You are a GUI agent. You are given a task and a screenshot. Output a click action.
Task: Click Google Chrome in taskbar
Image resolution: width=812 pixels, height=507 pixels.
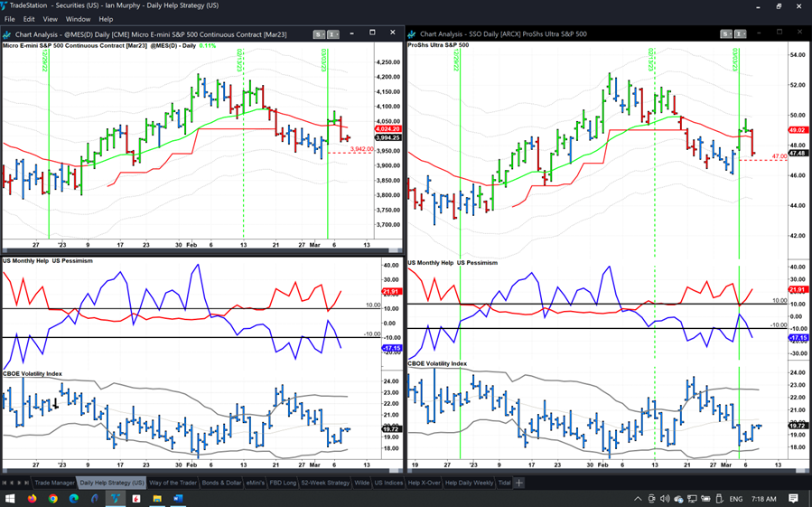(x=52, y=498)
